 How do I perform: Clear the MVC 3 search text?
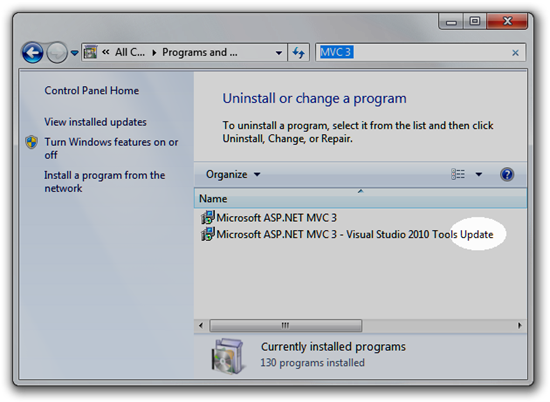click(x=515, y=53)
